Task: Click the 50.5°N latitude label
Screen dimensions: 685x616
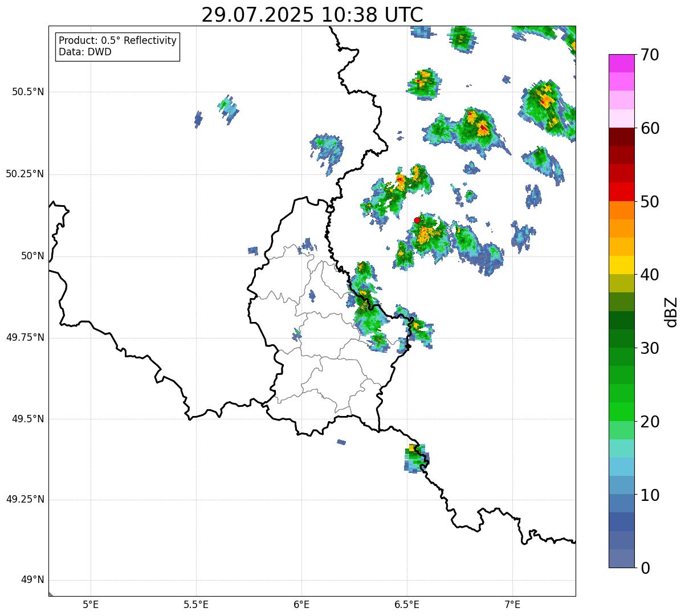Action: click(x=27, y=92)
